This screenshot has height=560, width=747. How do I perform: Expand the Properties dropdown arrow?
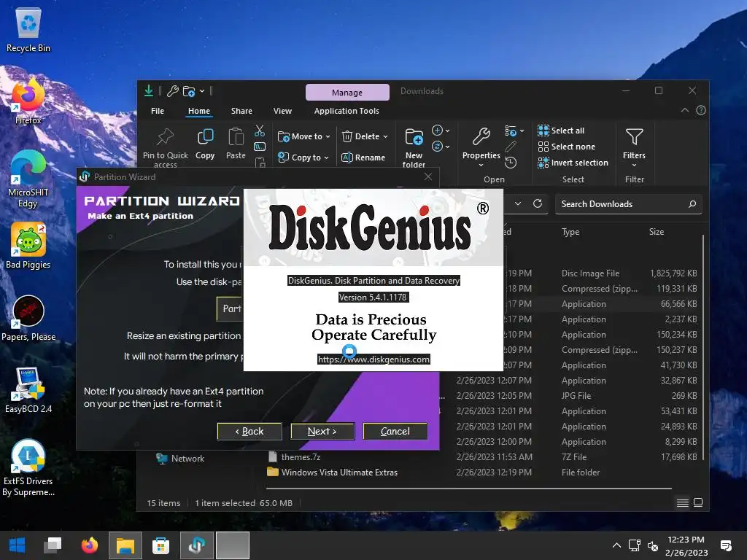coord(481,166)
